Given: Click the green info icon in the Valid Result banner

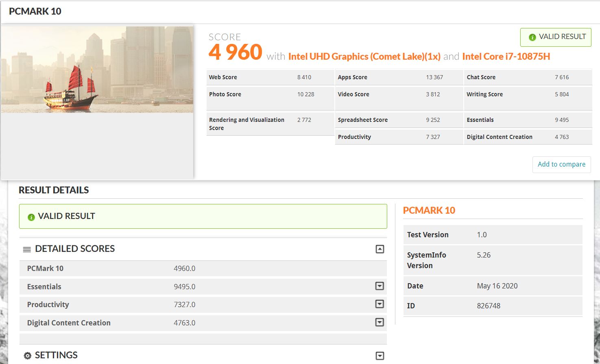Looking at the screenshot, I should click(31, 217).
